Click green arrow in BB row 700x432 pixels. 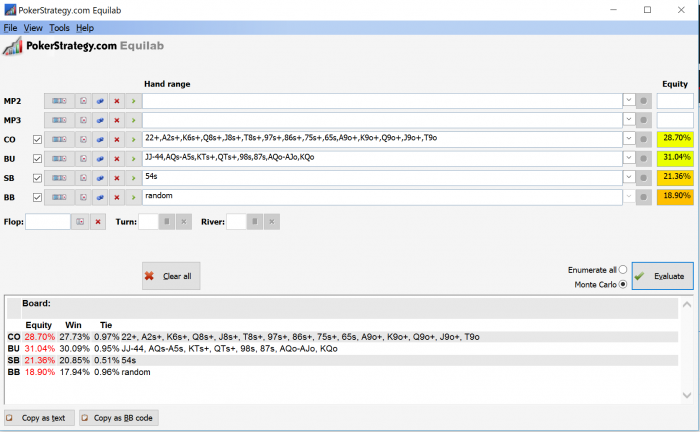[133, 197]
